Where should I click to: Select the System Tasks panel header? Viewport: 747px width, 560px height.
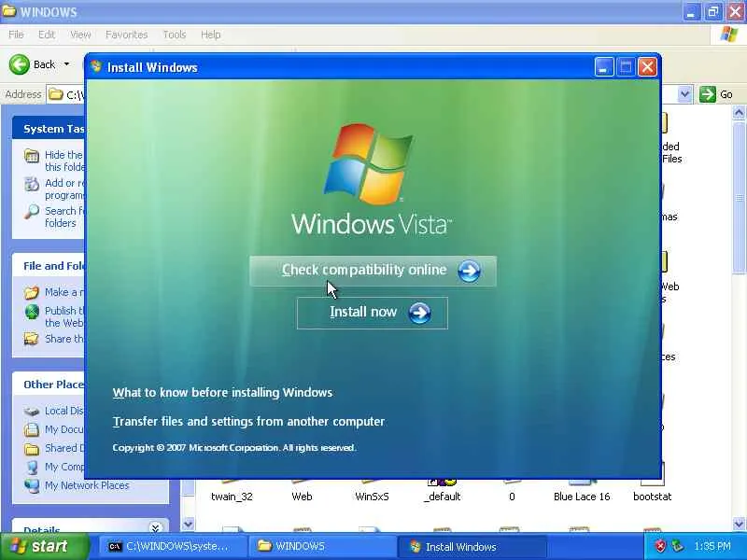49,129
